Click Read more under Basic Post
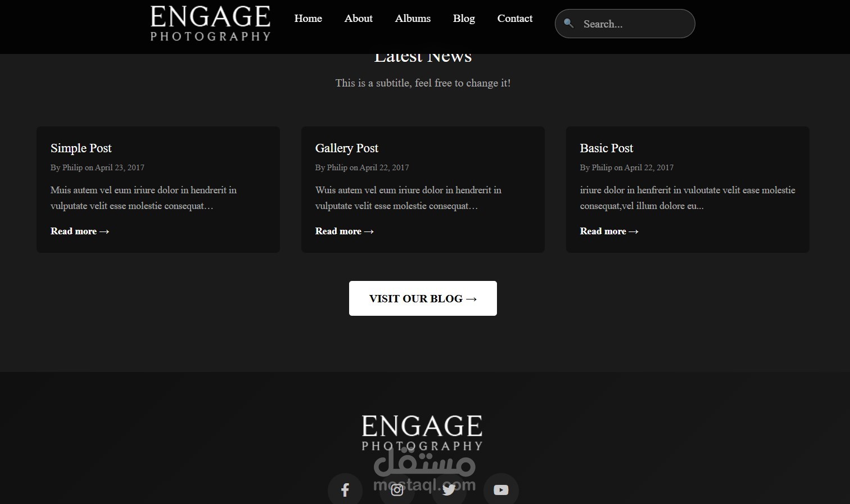 pos(609,231)
